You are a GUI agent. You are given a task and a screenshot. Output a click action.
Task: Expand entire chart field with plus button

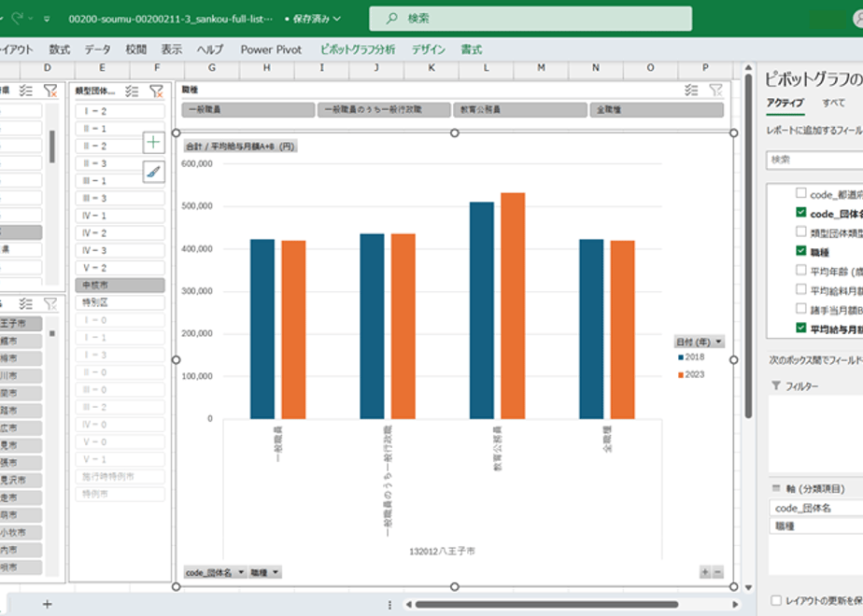[705, 572]
